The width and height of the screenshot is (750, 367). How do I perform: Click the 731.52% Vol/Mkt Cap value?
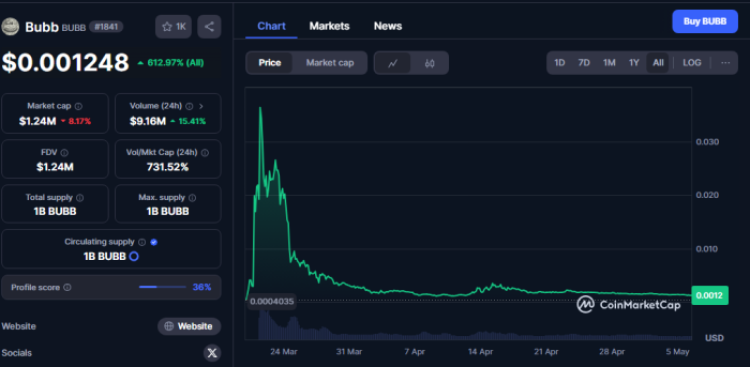(167, 167)
